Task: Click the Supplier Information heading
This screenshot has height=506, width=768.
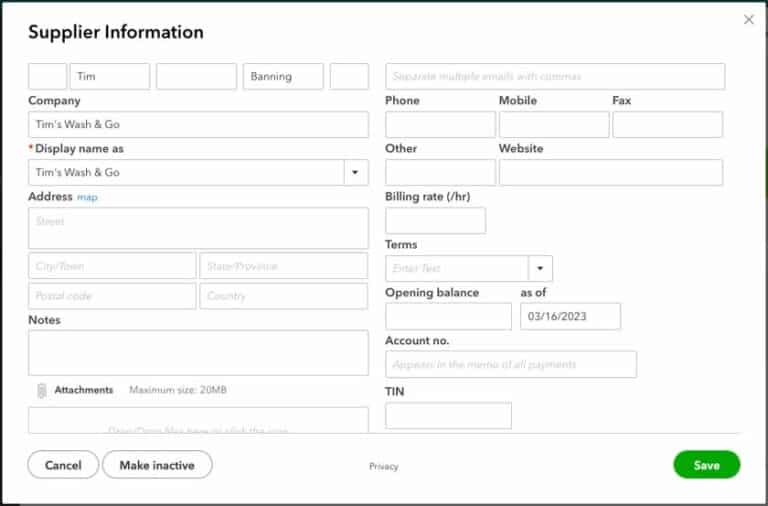Action: click(116, 32)
